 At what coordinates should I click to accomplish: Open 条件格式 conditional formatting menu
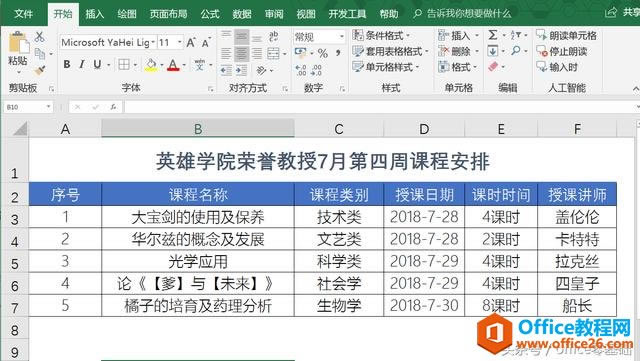382,36
